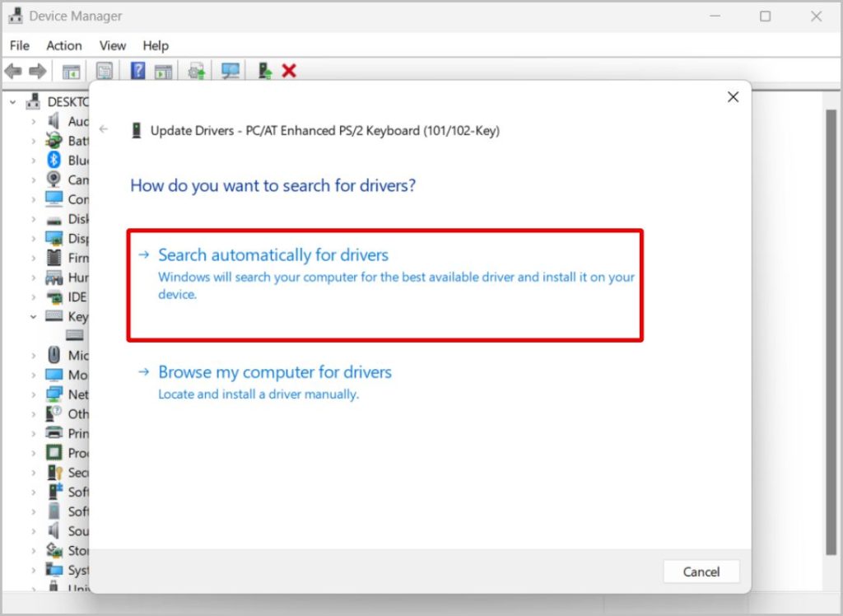The height and width of the screenshot is (616, 843).
Task: Collapse the Keyboards category chevron
Action: pos(33,316)
